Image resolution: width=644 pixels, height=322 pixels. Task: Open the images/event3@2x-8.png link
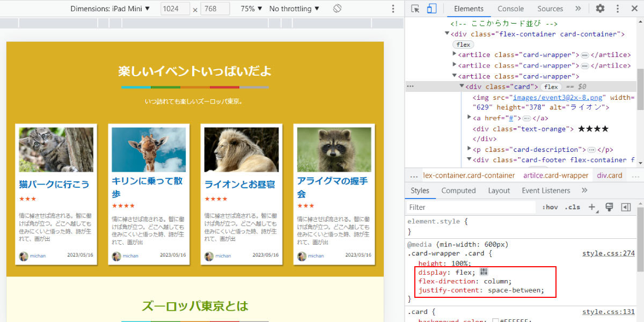(559, 98)
